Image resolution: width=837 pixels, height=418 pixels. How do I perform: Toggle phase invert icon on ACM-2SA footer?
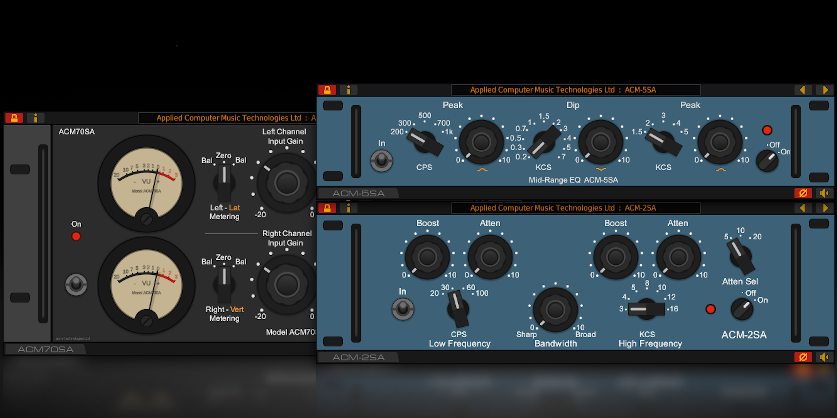coord(803,357)
